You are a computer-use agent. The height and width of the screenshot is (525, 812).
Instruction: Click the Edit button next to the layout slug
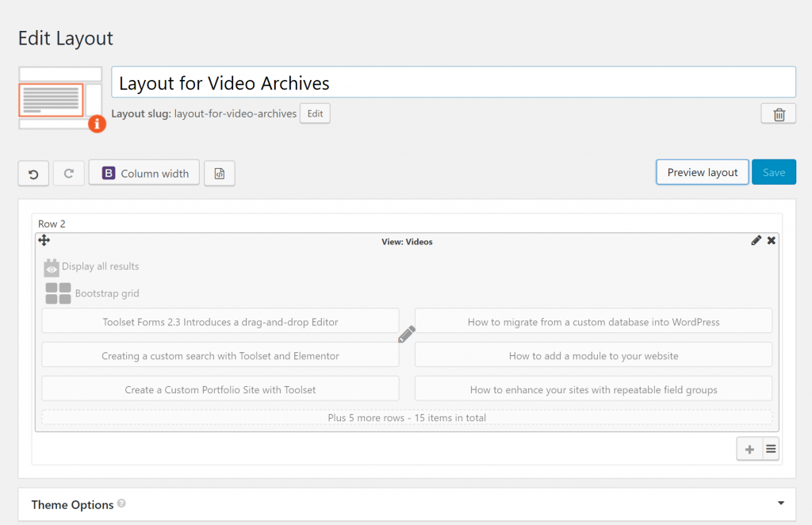(x=315, y=114)
